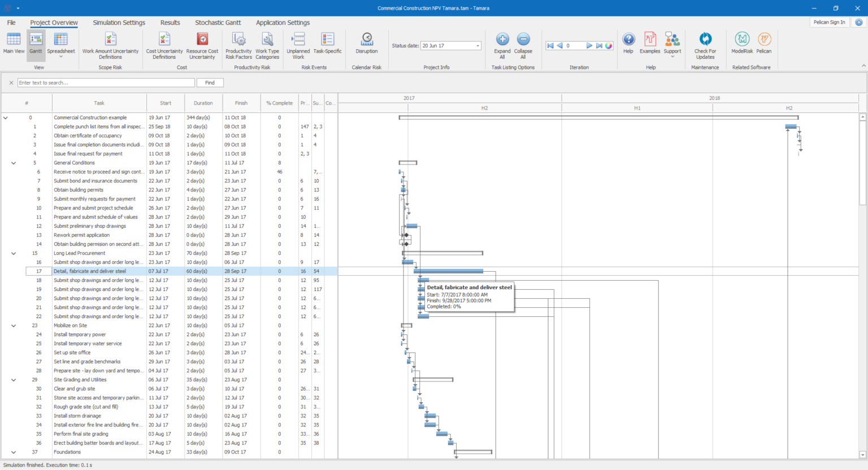Open Task-Specific risk events

tap(327, 45)
